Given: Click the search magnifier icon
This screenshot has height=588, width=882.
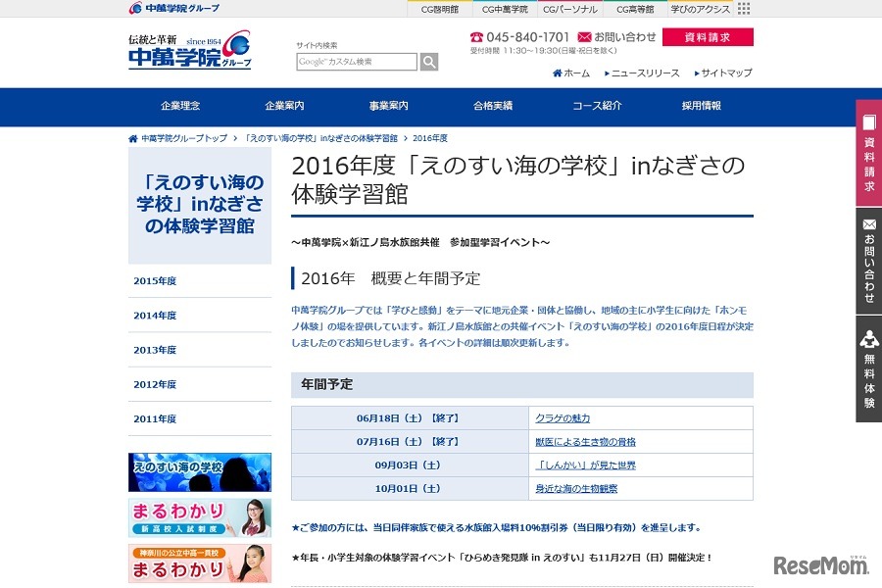Looking at the screenshot, I should pos(428,61).
